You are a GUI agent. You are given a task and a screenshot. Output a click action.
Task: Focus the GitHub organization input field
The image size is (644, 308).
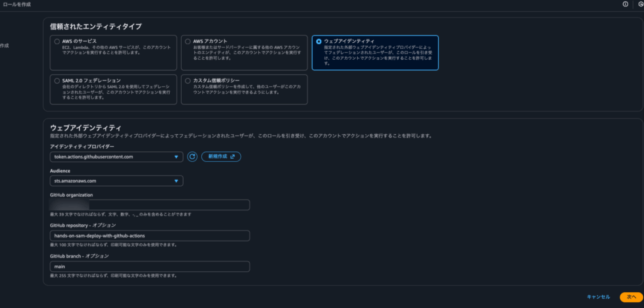click(x=150, y=205)
